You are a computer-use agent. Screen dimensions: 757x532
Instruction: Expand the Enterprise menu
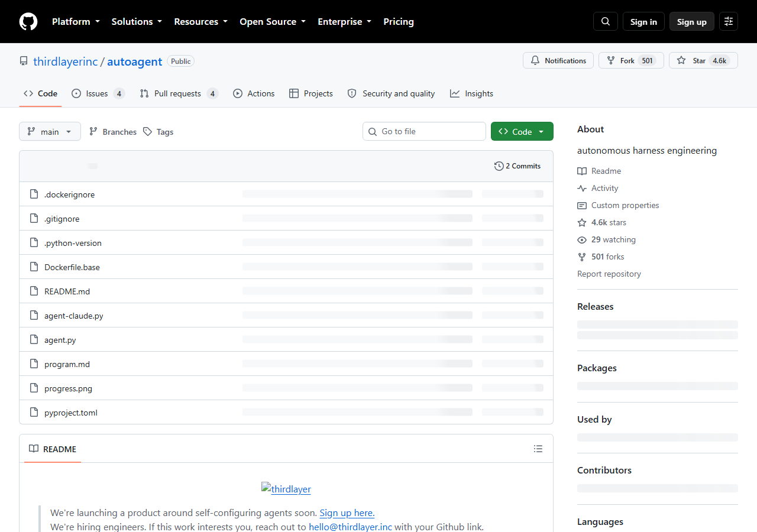[x=345, y=22]
